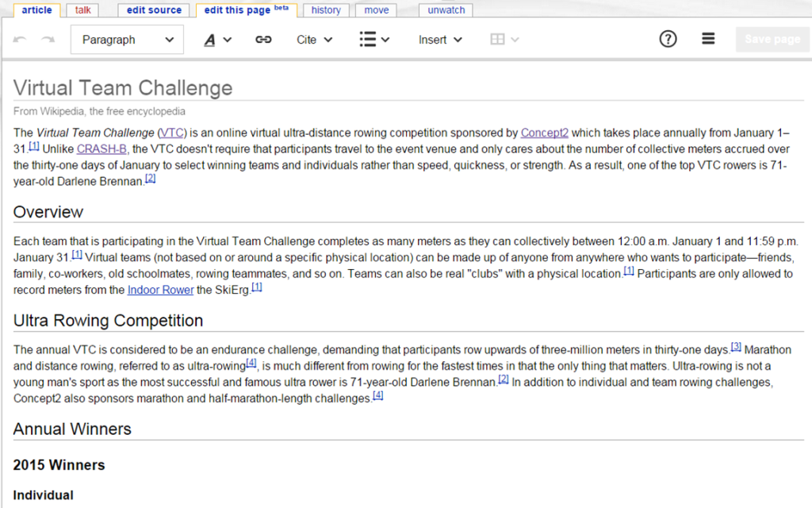Screen dimensions: 812x508
Task: Click the footnote [3] reference superscript
Action: coord(736,348)
